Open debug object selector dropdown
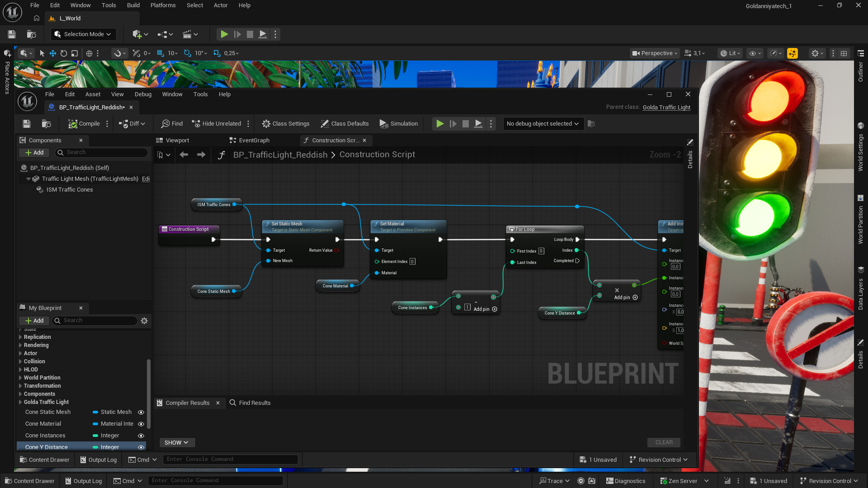Screen dimensions: 868x488 click(543, 124)
